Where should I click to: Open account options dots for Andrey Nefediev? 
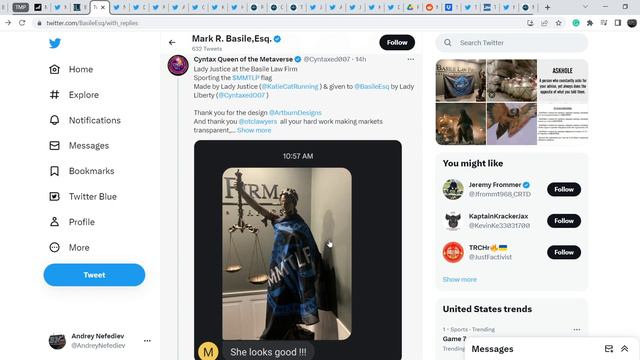pos(147,340)
